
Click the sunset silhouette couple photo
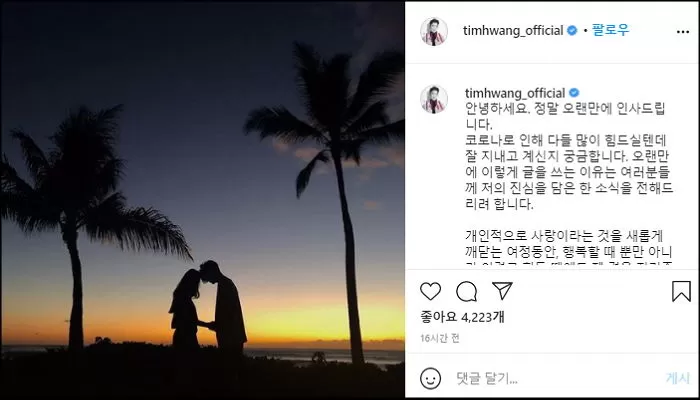(x=203, y=200)
